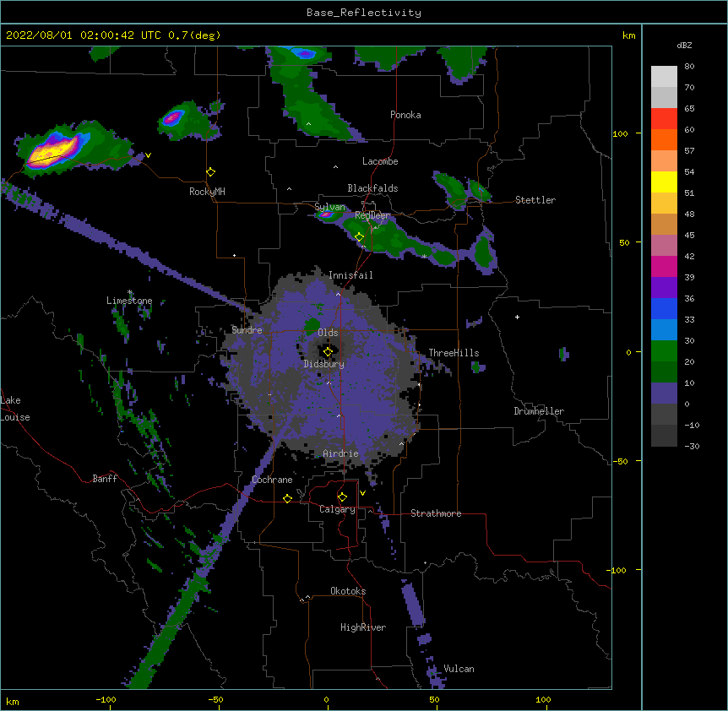The width and height of the screenshot is (728, 711).
Task: Pick the lightest grey top swatch in the legend
Action: click(664, 77)
